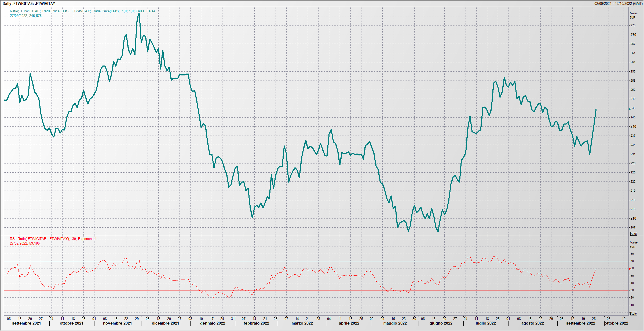Click the novembre 2021 month label
This screenshot has width=644, height=331.
point(118,323)
